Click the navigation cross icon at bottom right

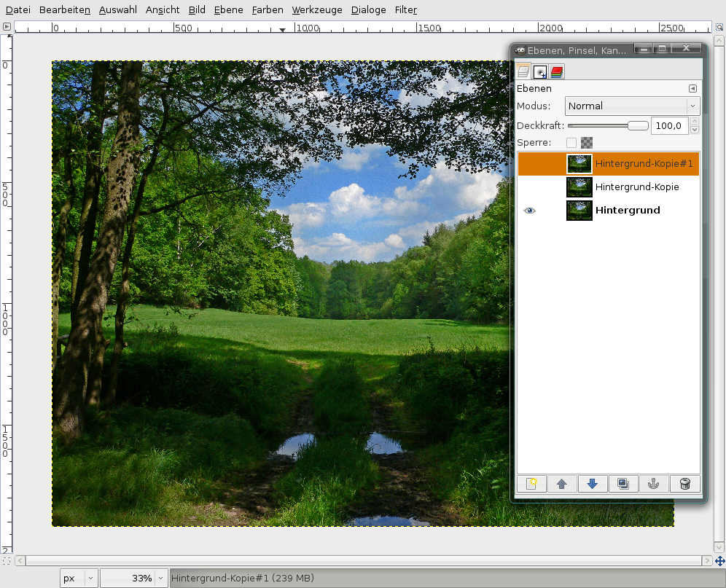[x=719, y=561]
